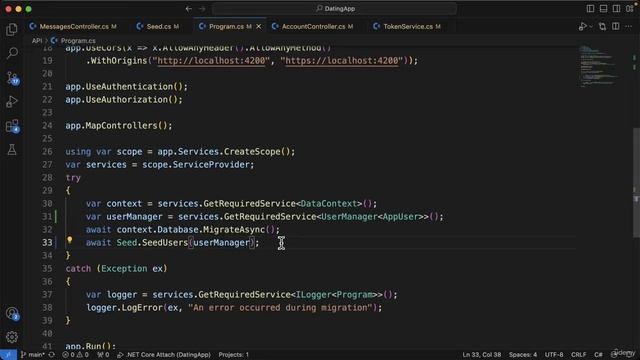Select the .NET Core Attach (DatingApp) debug item
Image resolution: width=640 pixels, height=360 pixels.
point(164,355)
